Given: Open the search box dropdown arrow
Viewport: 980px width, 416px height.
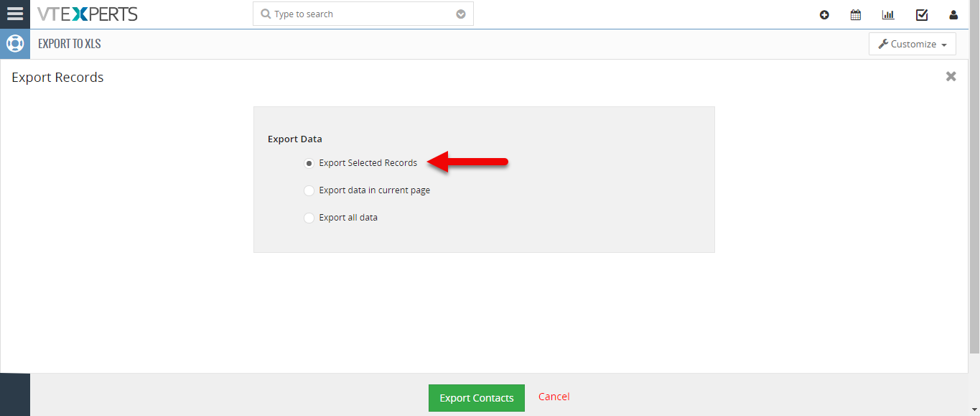Looking at the screenshot, I should [461, 14].
